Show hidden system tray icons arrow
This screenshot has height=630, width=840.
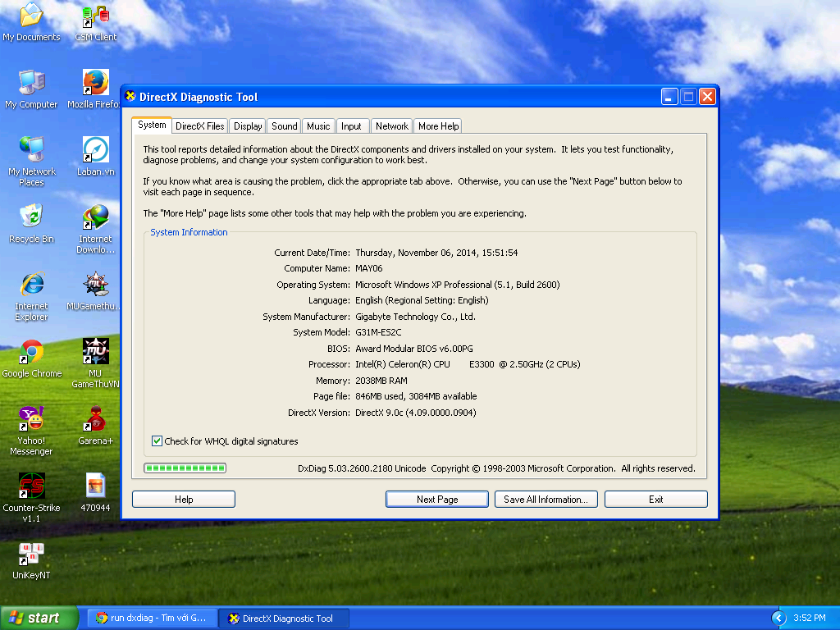[x=778, y=619]
